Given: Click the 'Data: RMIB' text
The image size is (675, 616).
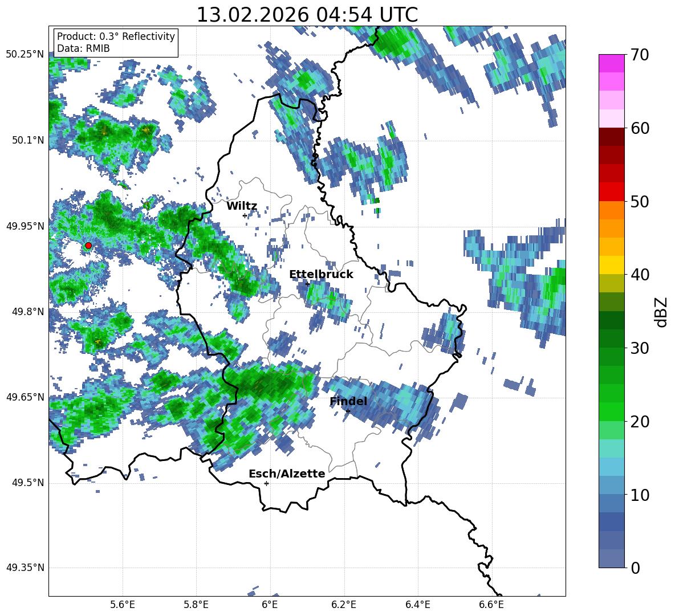Looking at the screenshot, I should coord(83,48).
